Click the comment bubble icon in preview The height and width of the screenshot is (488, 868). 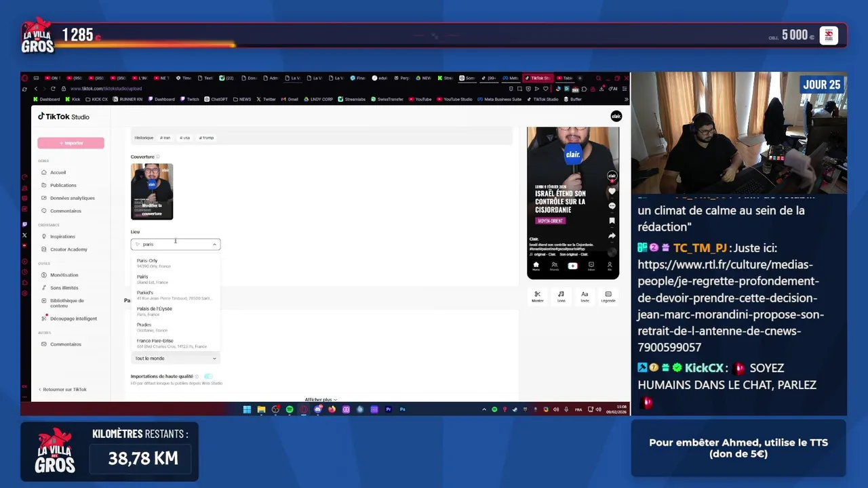click(612, 206)
